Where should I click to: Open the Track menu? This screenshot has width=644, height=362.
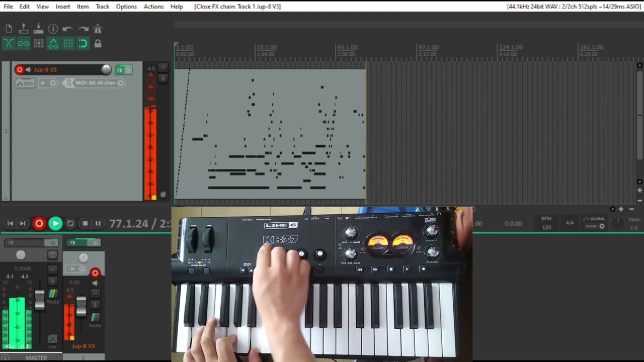(x=103, y=7)
